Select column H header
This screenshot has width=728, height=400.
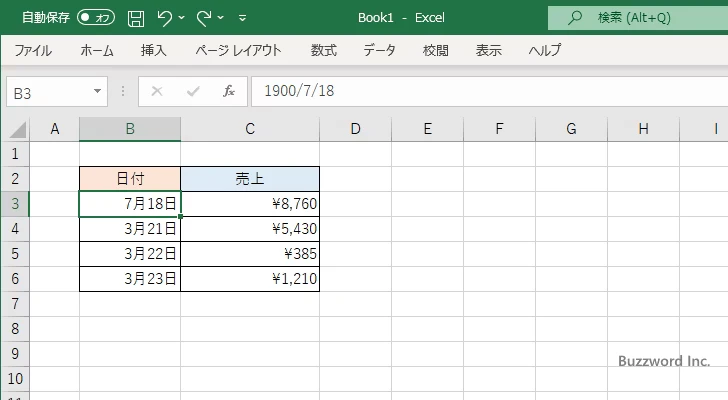pyautogui.click(x=643, y=129)
